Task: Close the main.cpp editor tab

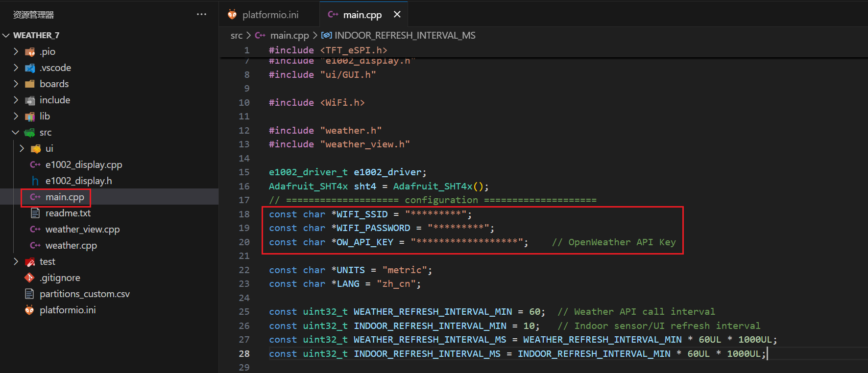Action: point(397,15)
